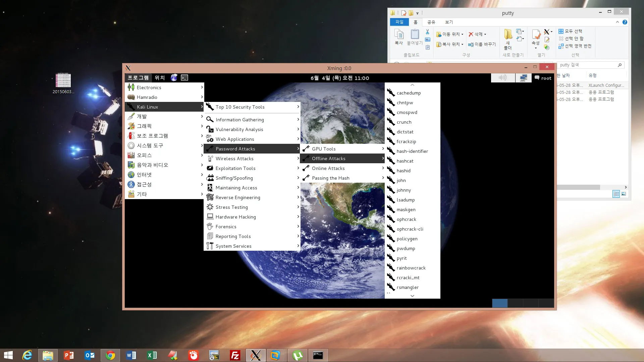
Task: Collapse the ribbon with the chevron arrow
Action: (x=617, y=22)
